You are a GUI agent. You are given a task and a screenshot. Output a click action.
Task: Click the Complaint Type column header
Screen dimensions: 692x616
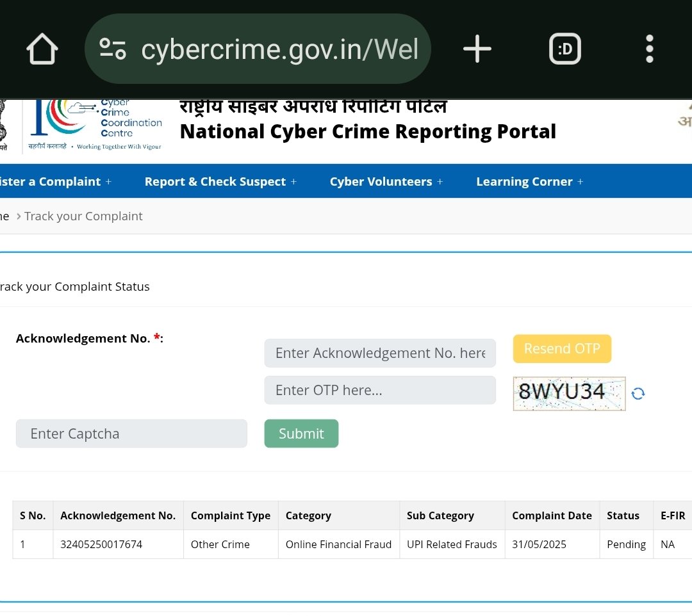point(231,515)
